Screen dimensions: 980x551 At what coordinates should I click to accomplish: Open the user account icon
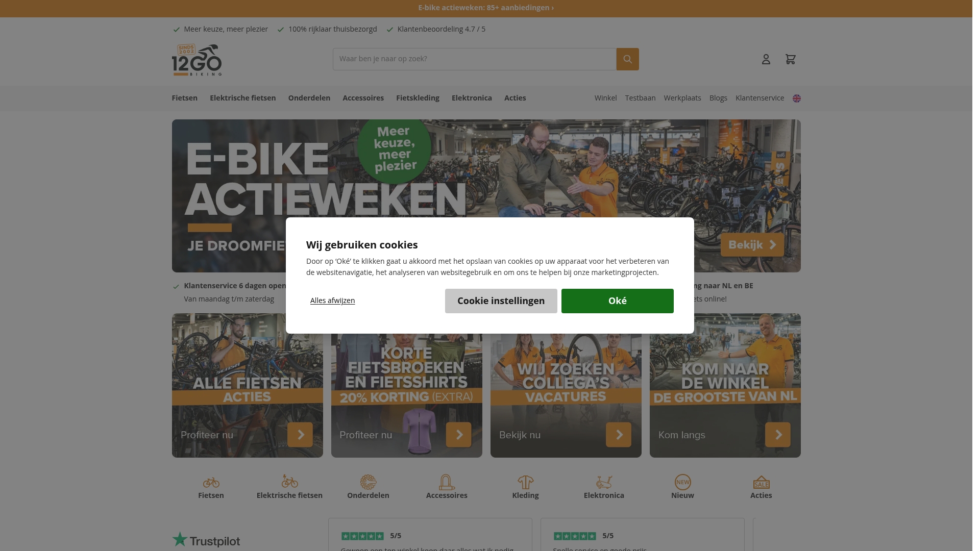click(x=766, y=59)
